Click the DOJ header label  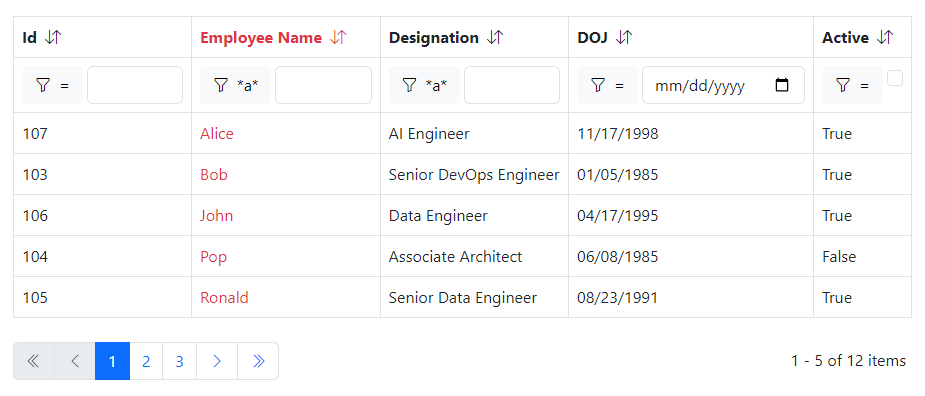click(592, 38)
